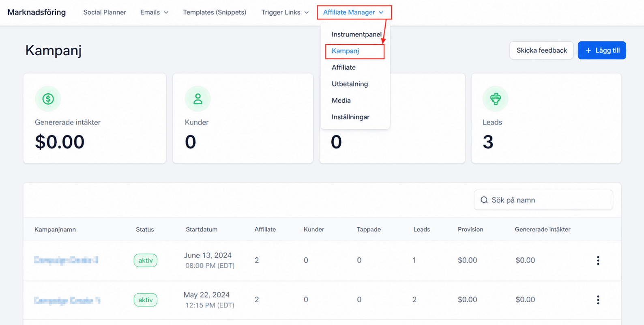Focus the Sök på namn search field
Viewport: 644px width, 325px height.
coord(543,200)
